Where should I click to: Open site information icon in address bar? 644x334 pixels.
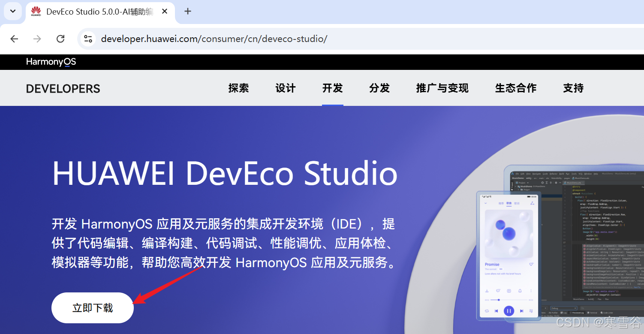click(x=88, y=39)
